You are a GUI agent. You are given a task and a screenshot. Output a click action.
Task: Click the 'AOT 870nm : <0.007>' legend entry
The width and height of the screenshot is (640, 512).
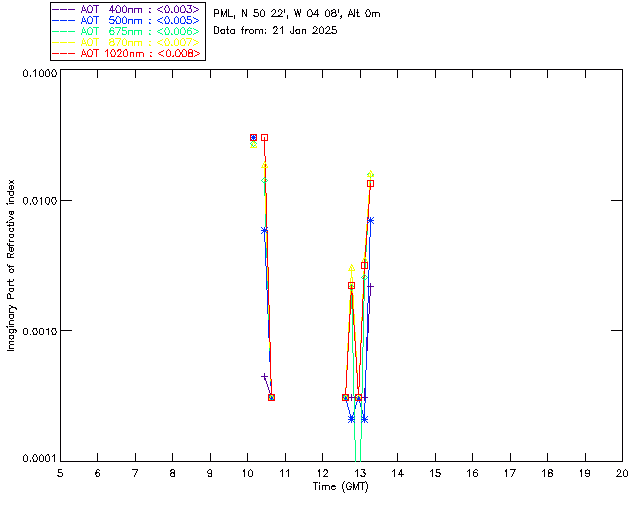[127, 42]
